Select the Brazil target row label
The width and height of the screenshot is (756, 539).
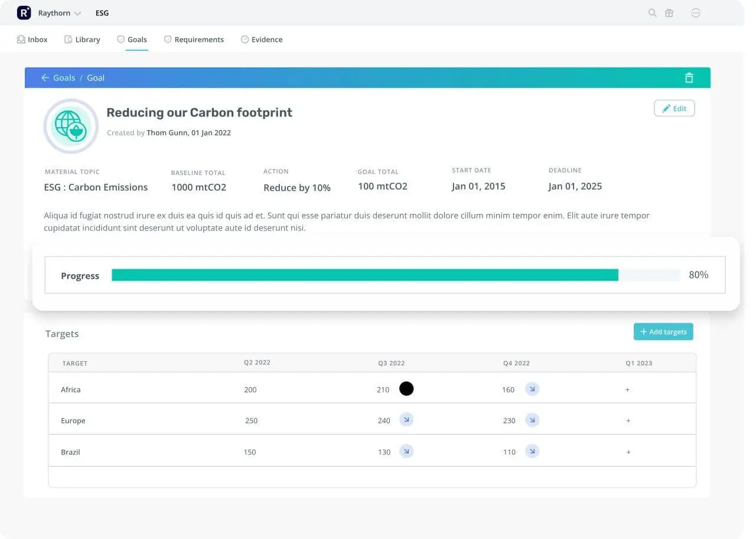tap(70, 452)
